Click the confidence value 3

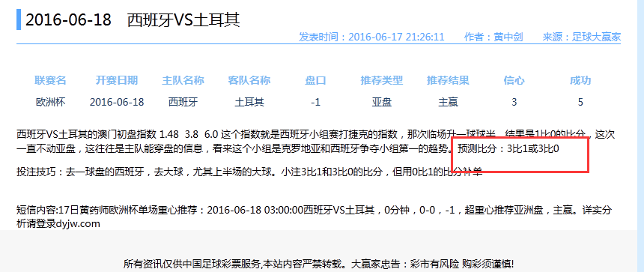coord(514,102)
